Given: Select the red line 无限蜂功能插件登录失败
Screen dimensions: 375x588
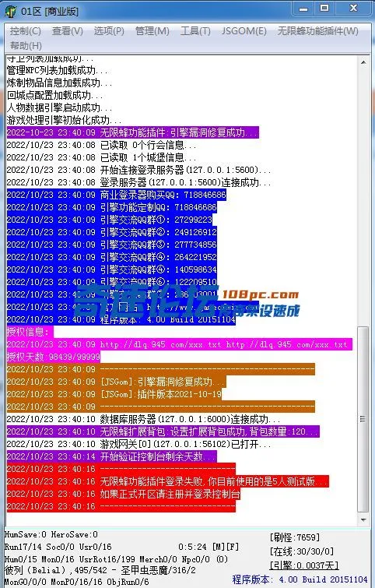Looking at the screenshot, I should (168, 481).
